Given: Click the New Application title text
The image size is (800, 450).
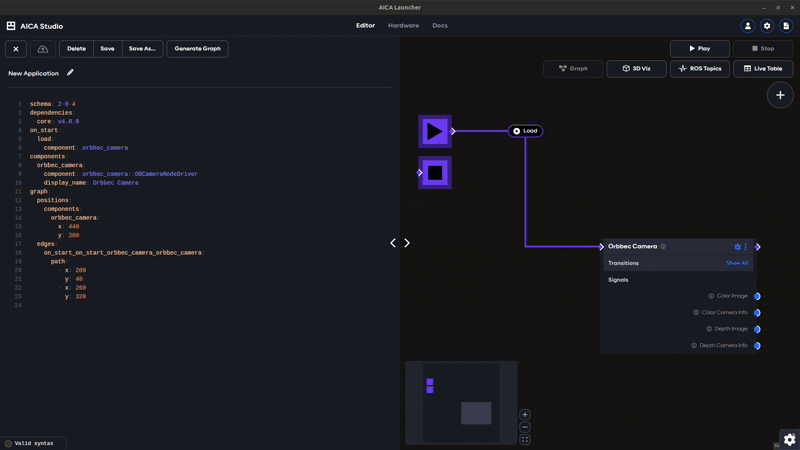Looking at the screenshot, I should (x=33, y=73).
